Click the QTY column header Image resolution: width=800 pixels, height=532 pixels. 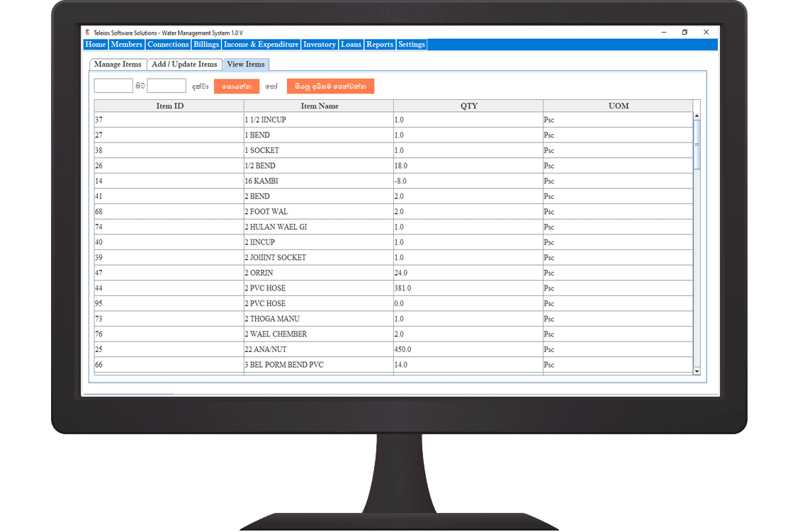click(x=468, y=106)
